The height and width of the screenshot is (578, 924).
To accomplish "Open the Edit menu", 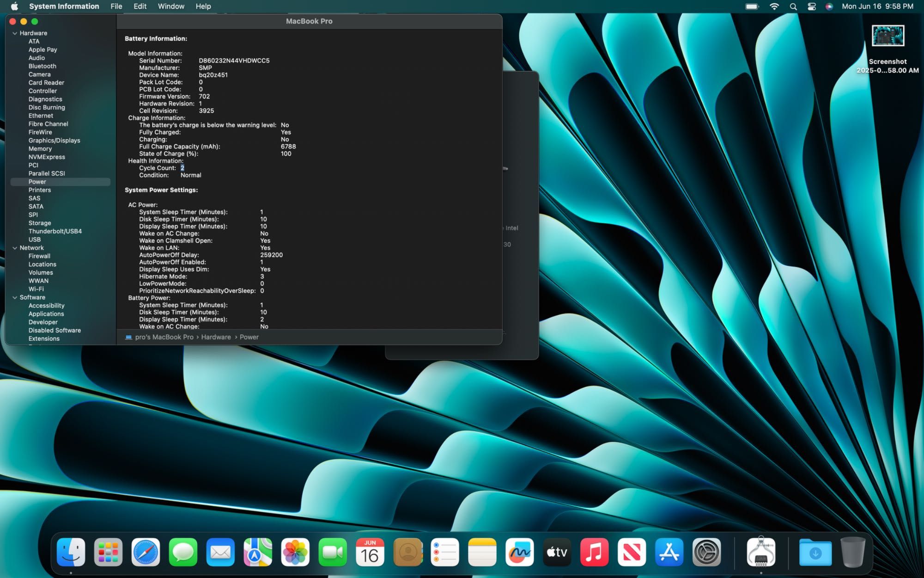I will tap(140, 6).
